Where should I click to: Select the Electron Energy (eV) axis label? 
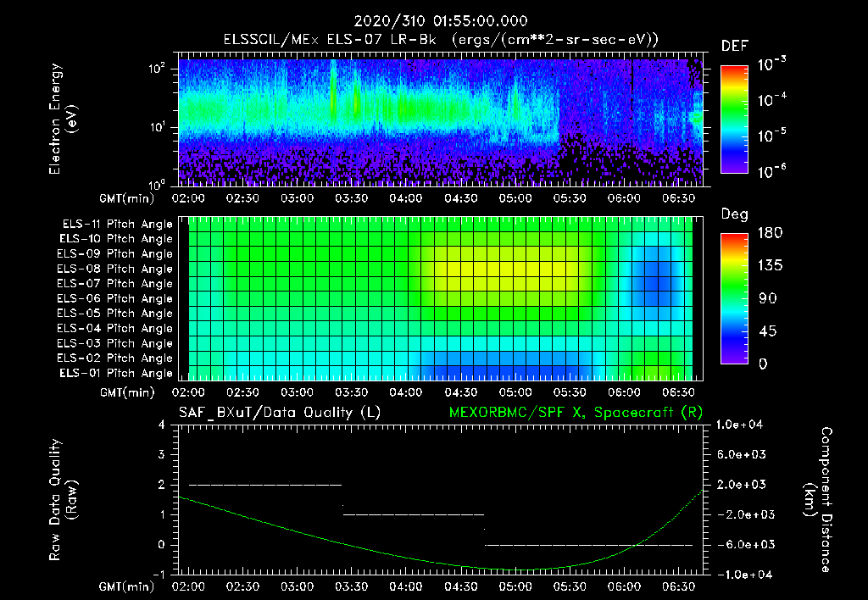click(x=63, y=119)
